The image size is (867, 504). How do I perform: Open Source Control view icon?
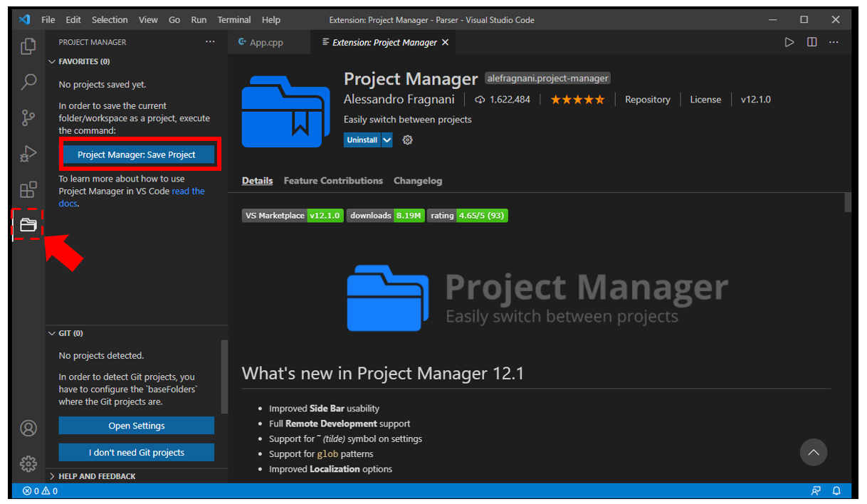click(x=28, y=117)
